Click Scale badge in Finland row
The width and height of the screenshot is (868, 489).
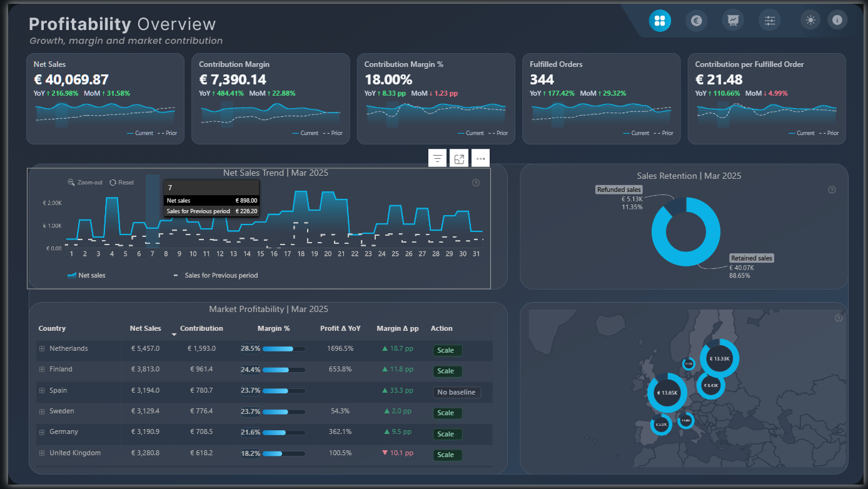pos(447,371)
